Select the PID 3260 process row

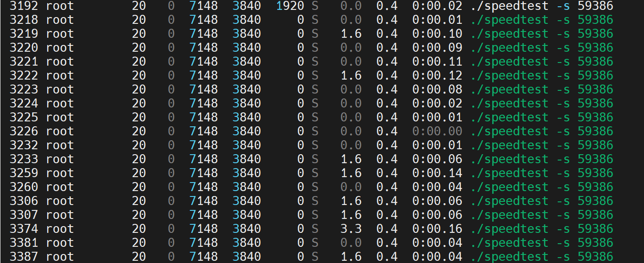24,187
